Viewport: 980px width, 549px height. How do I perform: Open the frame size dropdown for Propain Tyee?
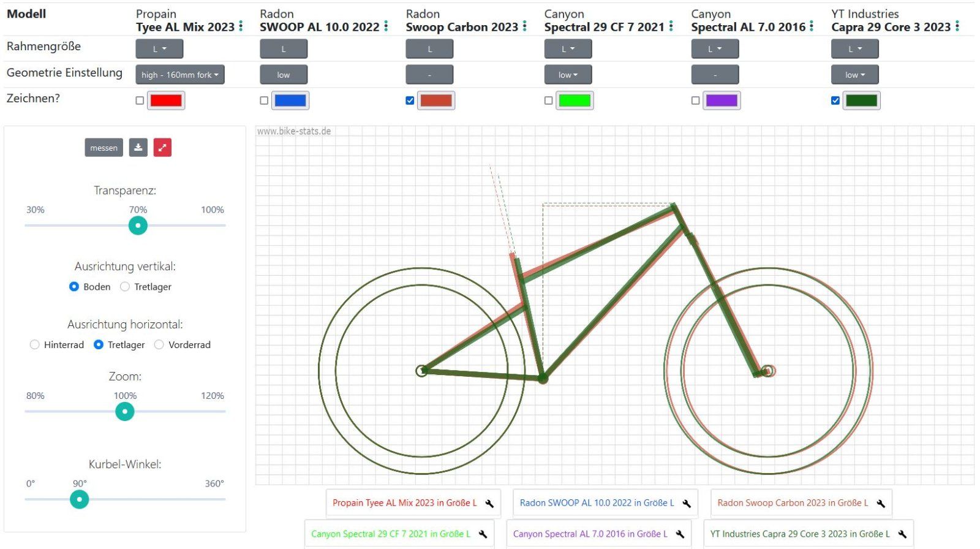[159, 49]
